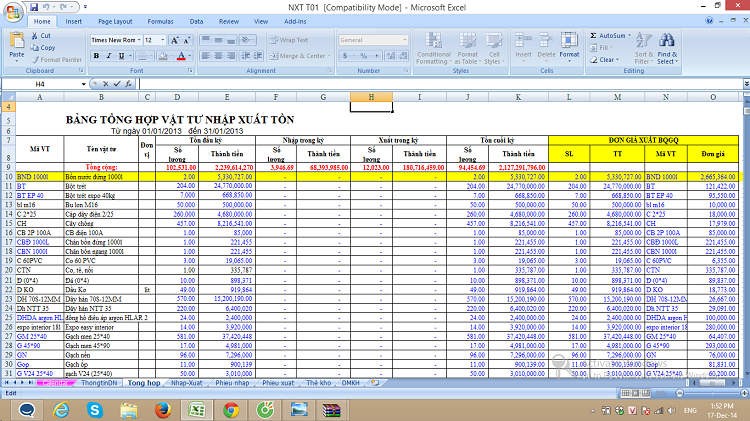Image resolution: width=750 pixels, height=421 pixels.
Task: Open Format as Table gallery
Action: 467,48
